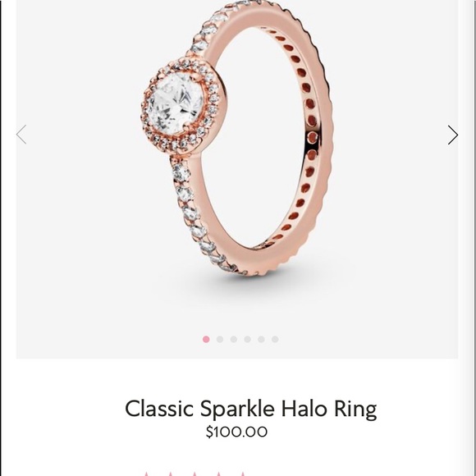Viewport: 476px width, 476px height.
Task: Click the page's vertical scrollbar on the right
Action: pyautogui.click(x=469, y=238)
